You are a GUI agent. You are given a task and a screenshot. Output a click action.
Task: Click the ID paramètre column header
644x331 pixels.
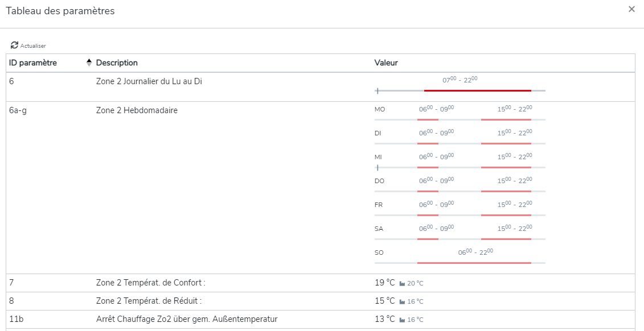(x=33, y=63)
